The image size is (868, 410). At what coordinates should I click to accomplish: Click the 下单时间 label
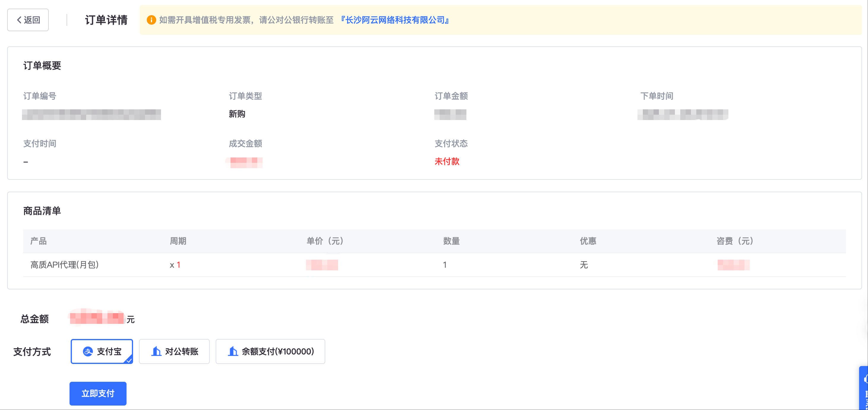(x=657, y=96)
